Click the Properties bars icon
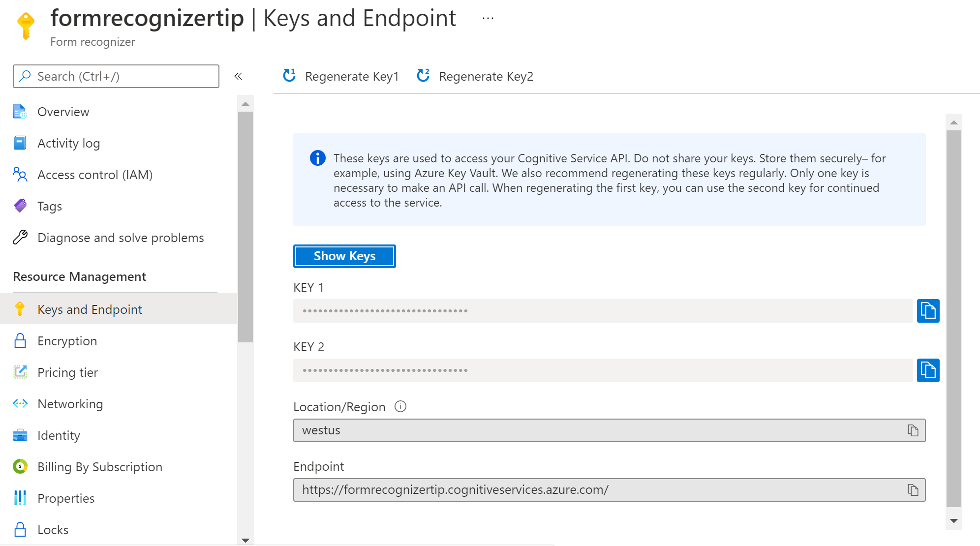This screenshot has width=980, height=546. (x=20, y=498)
